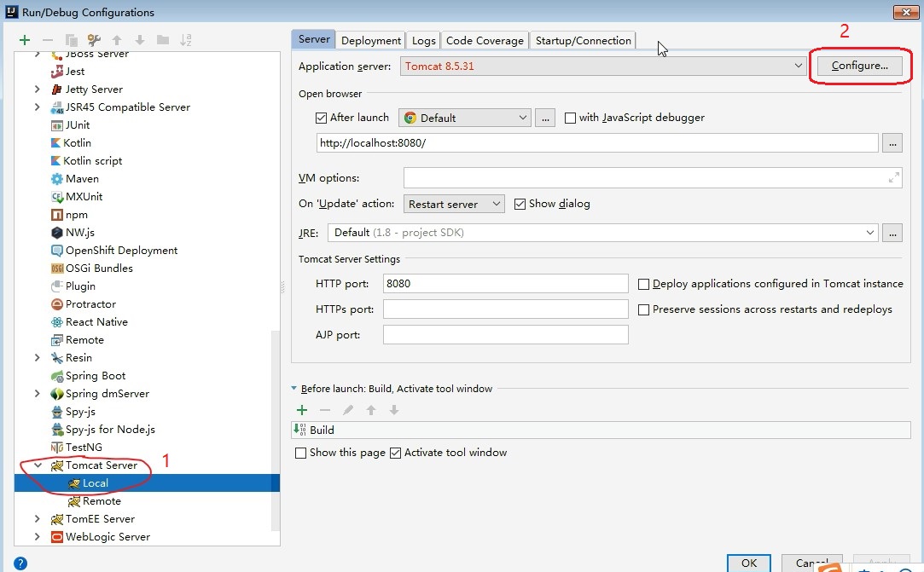Enable with JavaScript debugger checkbox
The image size is (924, 572).
(x=570, y=118)
